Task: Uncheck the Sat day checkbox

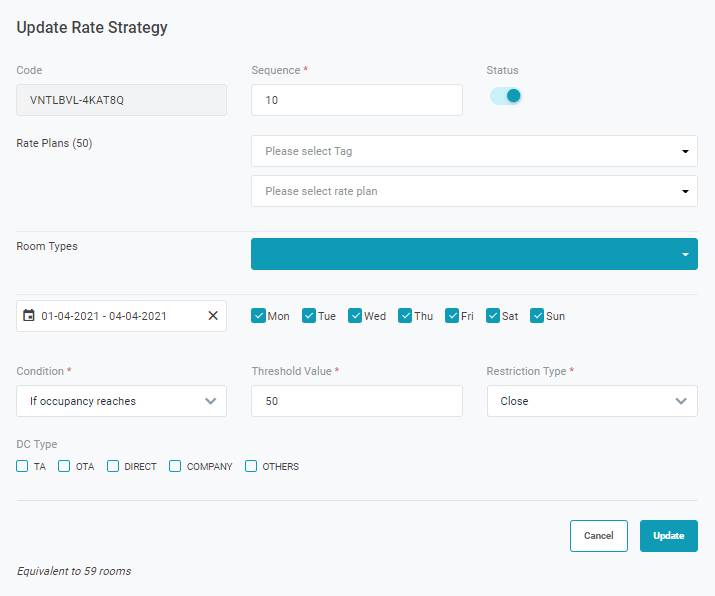Action: pos(493,316)
